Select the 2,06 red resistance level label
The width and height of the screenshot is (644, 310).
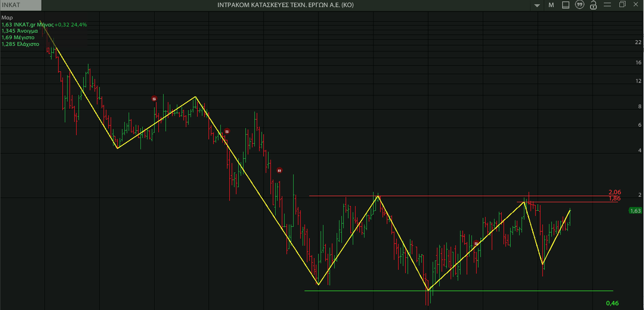[x=614, y=192]
